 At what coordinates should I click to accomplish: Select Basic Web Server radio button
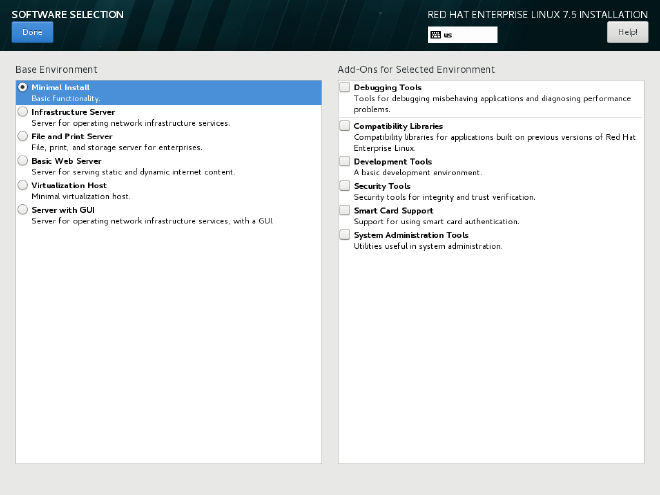point(23,161)
